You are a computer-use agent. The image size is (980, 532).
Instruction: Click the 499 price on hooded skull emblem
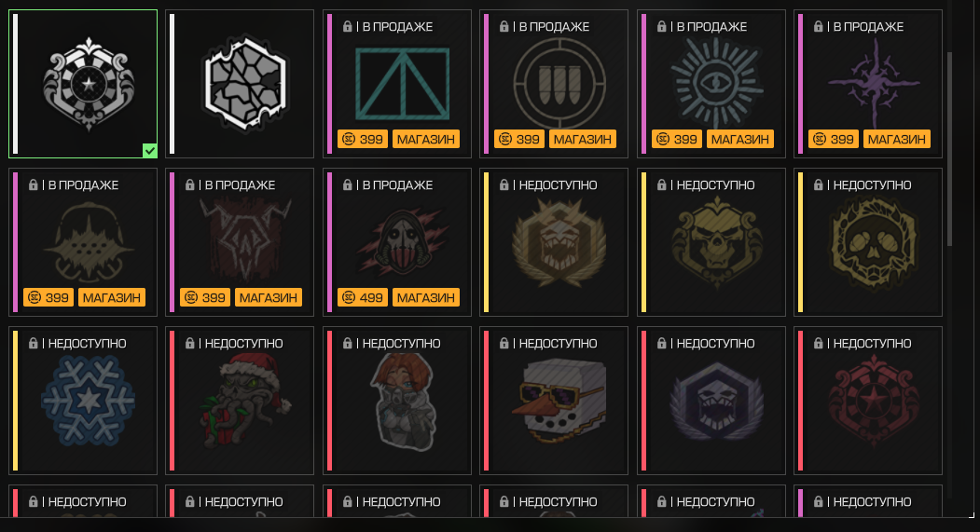coord(363,298)
